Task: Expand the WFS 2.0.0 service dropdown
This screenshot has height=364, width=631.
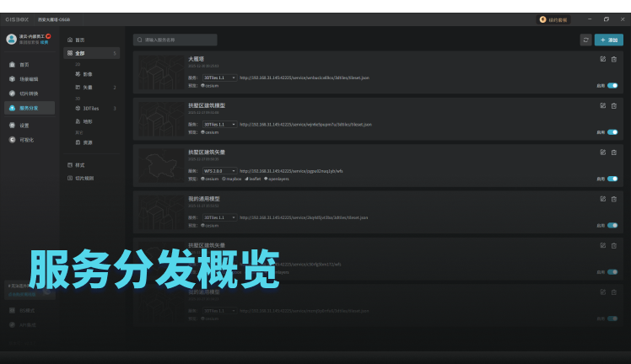Action: coord(218,170)
